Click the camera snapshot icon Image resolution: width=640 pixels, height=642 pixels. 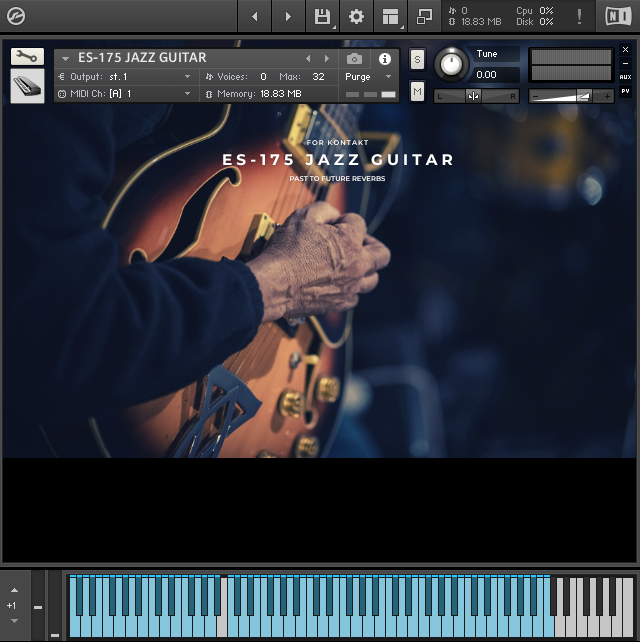tap(354, 59)
